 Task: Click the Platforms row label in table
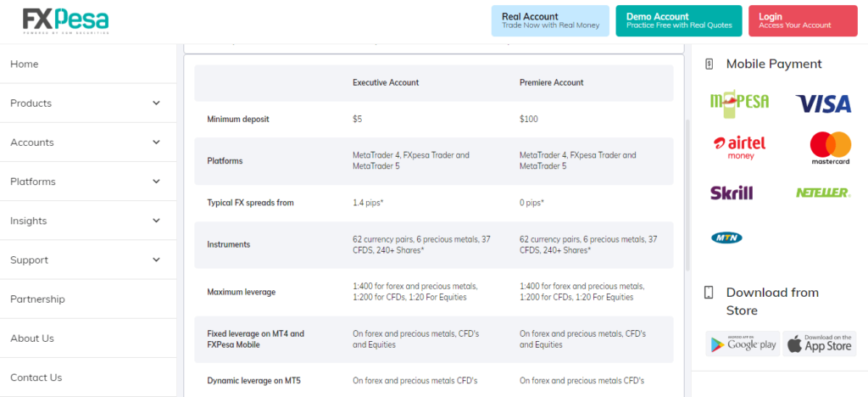tap(225, 161)
